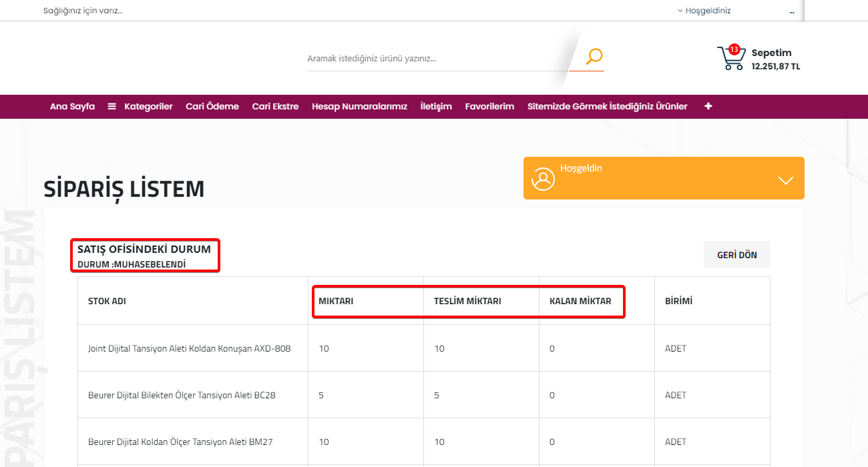The width and height of the screenshot is (868, 467).
Task: Focus the product search input field
Action: [438, 59]
